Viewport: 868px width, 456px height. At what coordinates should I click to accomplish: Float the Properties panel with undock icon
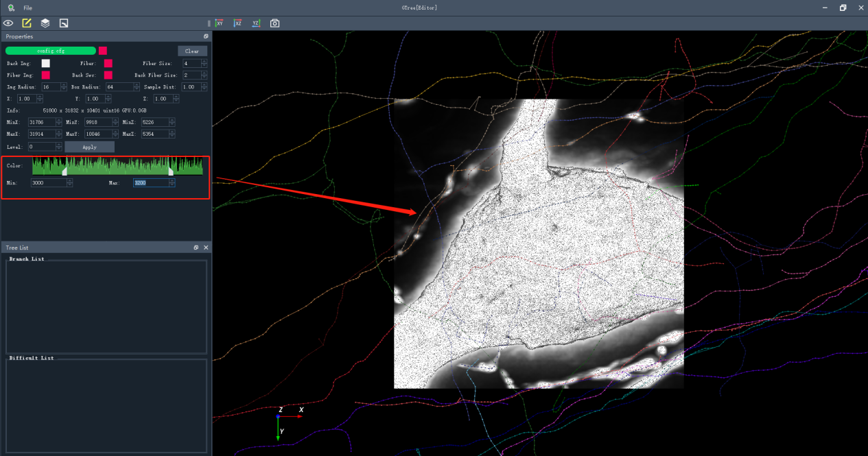point(206,36)
